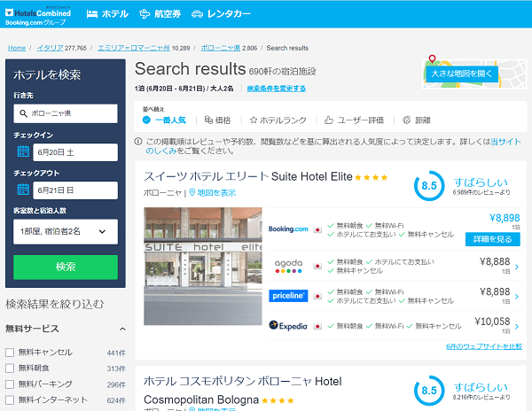This screenshot has width=532, height=411.
Task: Open the check-out calendar icon
Action: tap(23, 189)
